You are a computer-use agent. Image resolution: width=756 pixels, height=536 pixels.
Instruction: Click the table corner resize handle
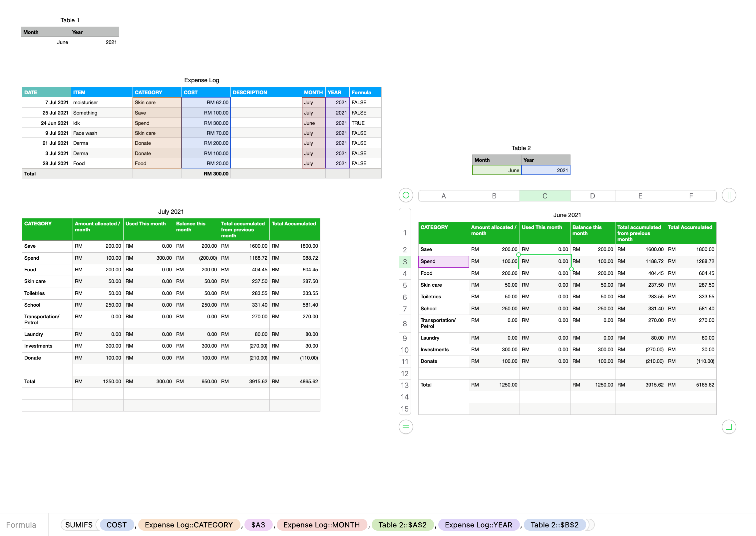[x=729, y=427]
